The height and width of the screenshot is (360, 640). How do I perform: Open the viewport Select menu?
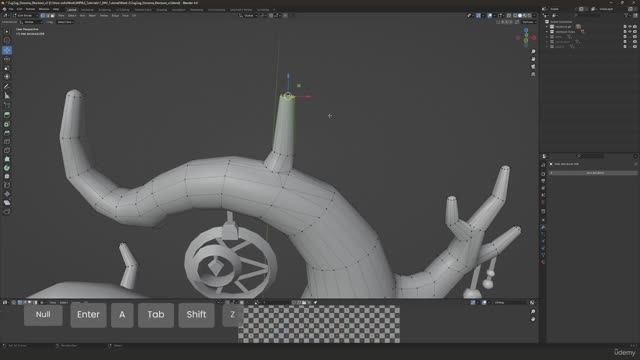tap(72, 16)
